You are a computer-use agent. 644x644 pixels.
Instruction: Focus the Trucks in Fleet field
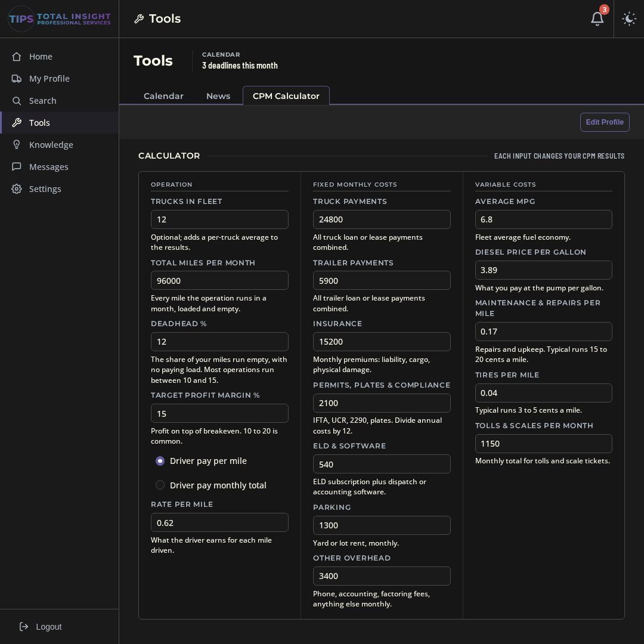click(219, 219)
